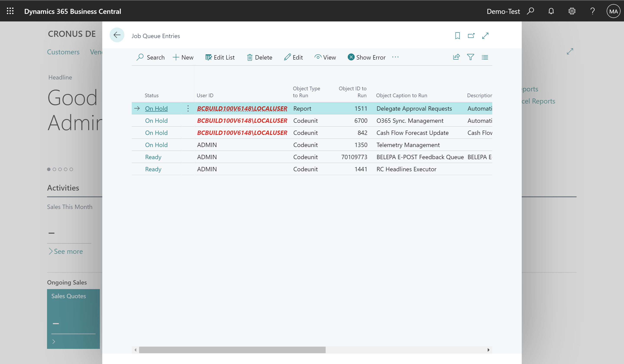
Task: Select Telemetry Management caption cell
Action: coord(408,145)
